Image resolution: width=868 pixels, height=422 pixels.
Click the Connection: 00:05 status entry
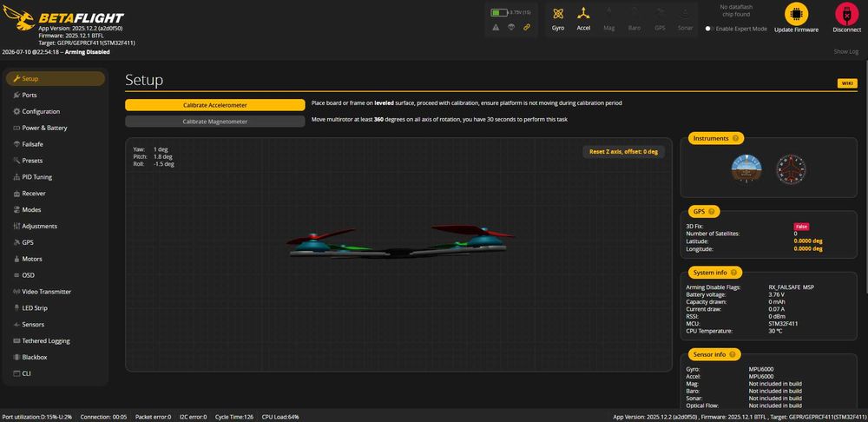[x=103, y=417]
